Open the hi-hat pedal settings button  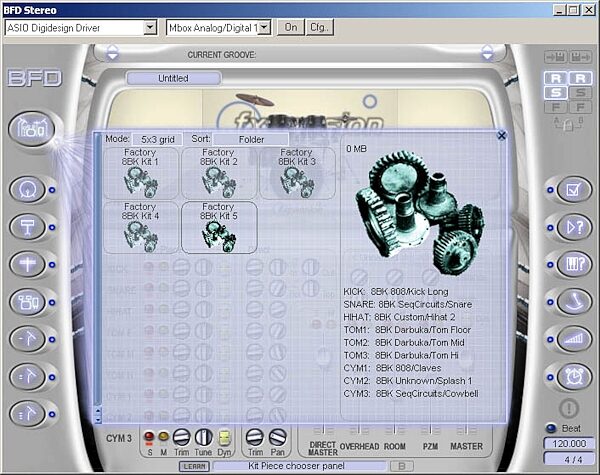[x=574, y=302]
